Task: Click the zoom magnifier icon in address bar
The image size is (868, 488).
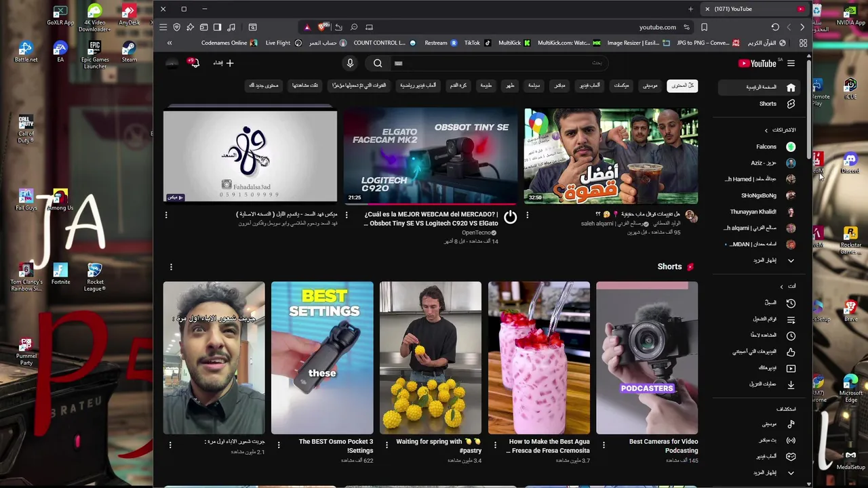Action: coord(354,27)
